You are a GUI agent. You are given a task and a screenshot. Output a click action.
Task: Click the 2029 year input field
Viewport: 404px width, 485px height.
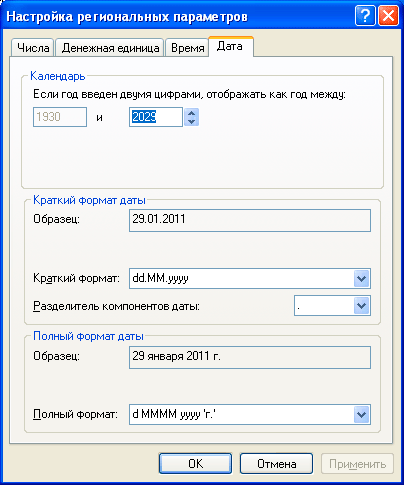(x=156, y=117)
